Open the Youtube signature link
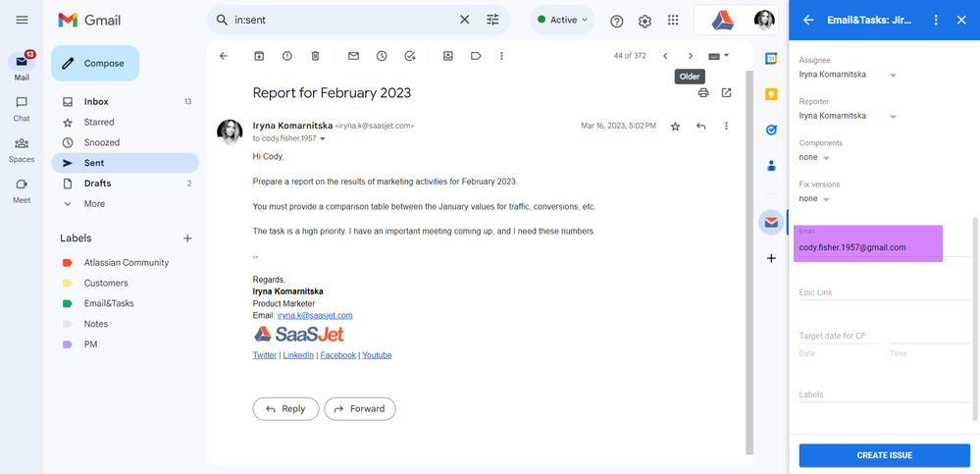The image size is (980, 474). 377,355
